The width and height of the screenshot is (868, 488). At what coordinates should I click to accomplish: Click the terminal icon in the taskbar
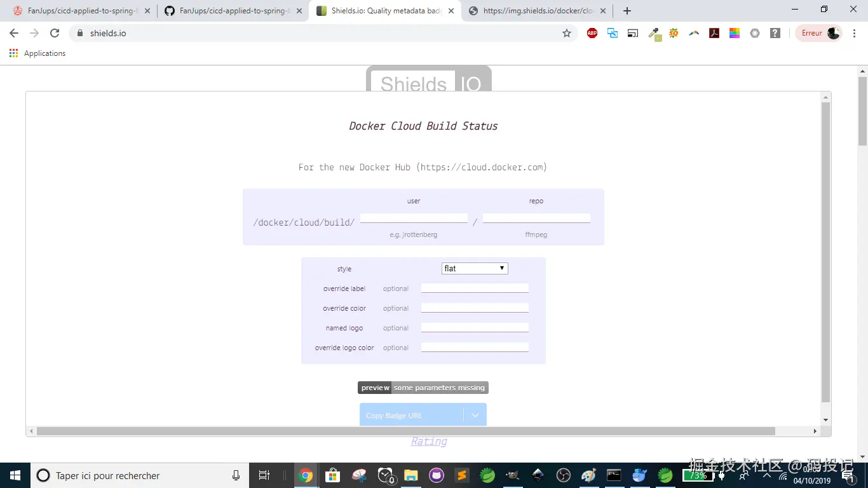pyautogui.click(x=614, y=475)
